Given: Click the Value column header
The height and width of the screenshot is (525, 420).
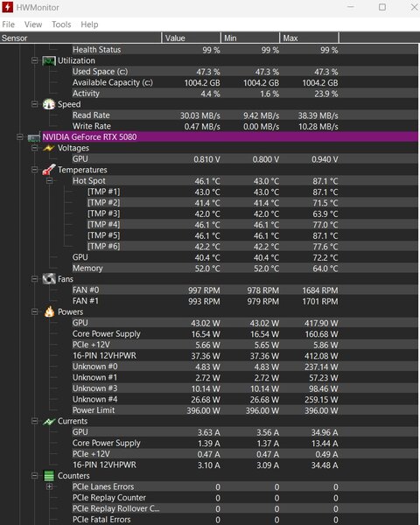Looking at the screenshot, I should tap(192, 38).
